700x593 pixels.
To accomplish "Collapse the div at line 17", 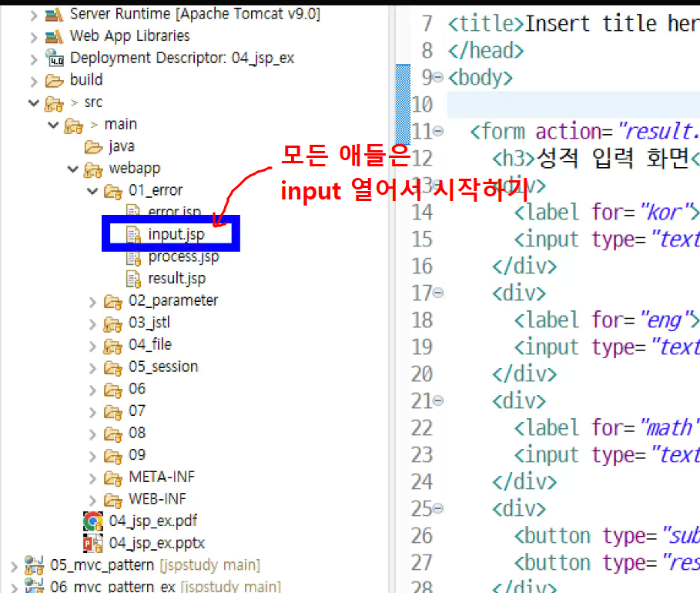I will coord(438,293).
